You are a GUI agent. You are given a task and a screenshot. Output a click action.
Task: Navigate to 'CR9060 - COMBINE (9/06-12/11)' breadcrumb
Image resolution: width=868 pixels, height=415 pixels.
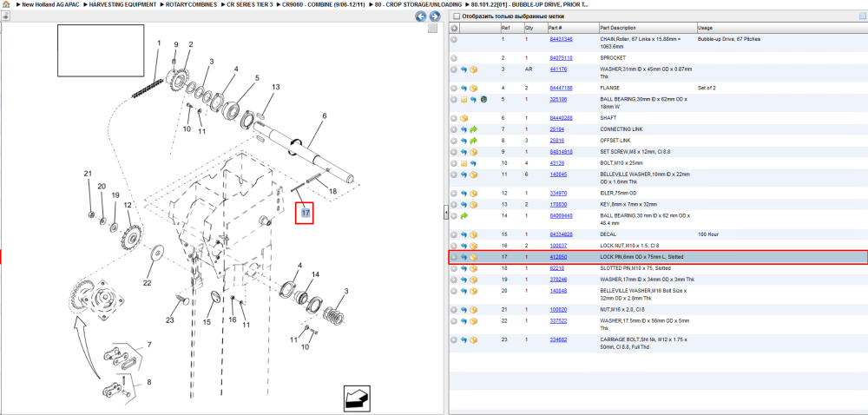pos(323,4)
